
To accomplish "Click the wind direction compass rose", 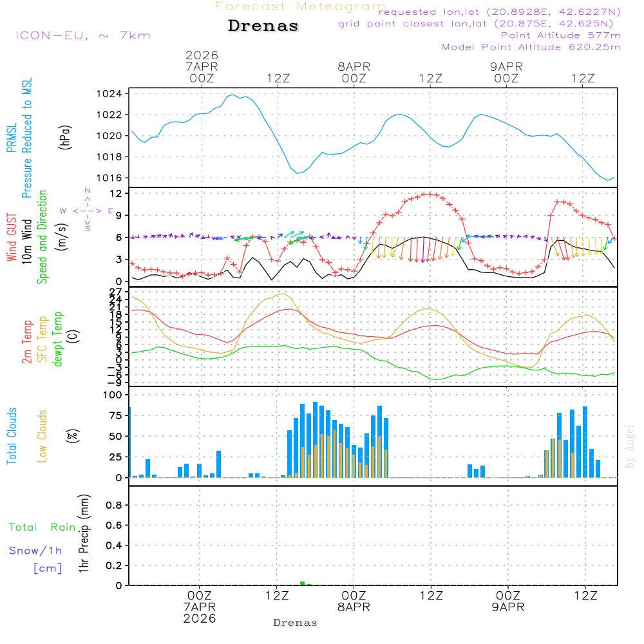I will (87, 211).
